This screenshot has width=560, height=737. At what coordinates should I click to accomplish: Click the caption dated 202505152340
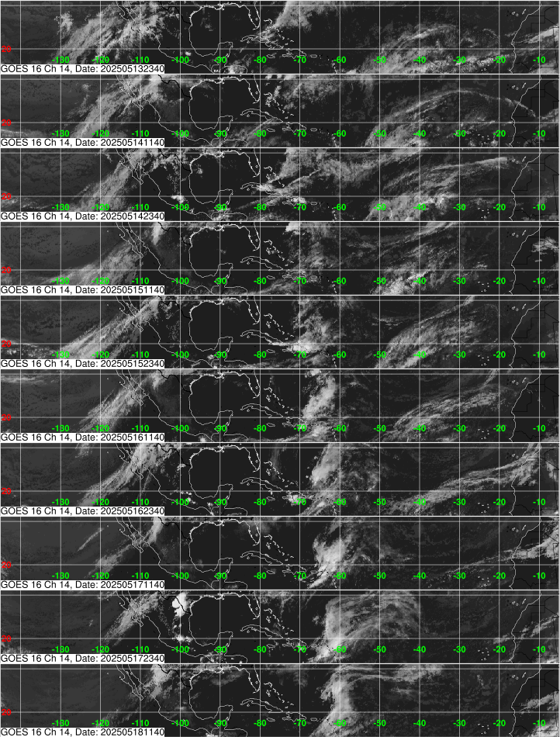click(83, 364)
